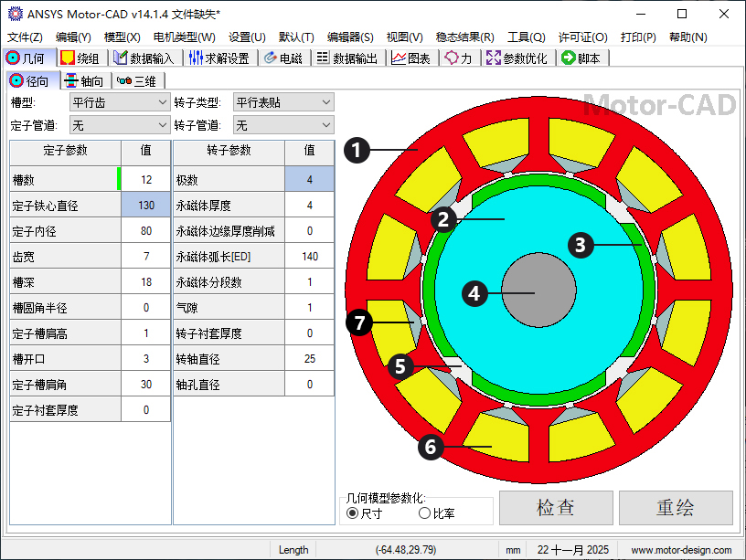
Task: Open the 编辑器(S) menu
Action: coord(351,37)
